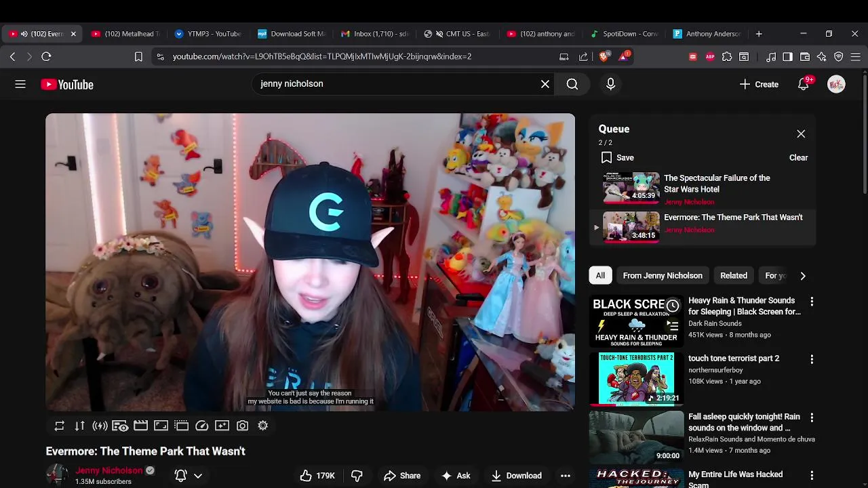
Task: Clear the queue
Action: (798, 158)
